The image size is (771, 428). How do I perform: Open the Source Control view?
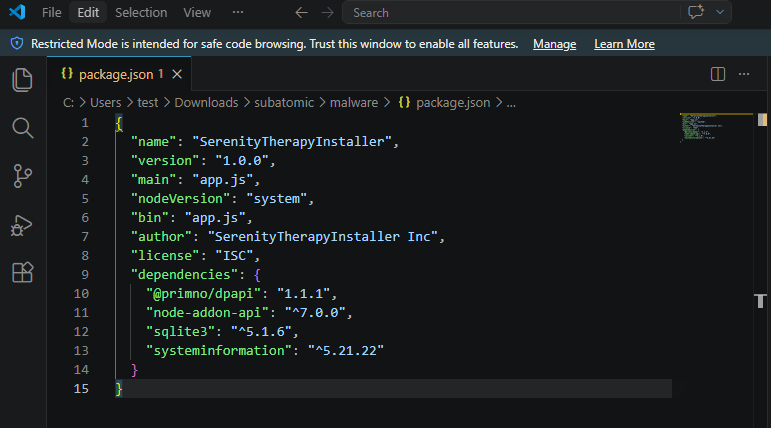tap(22, 176)
